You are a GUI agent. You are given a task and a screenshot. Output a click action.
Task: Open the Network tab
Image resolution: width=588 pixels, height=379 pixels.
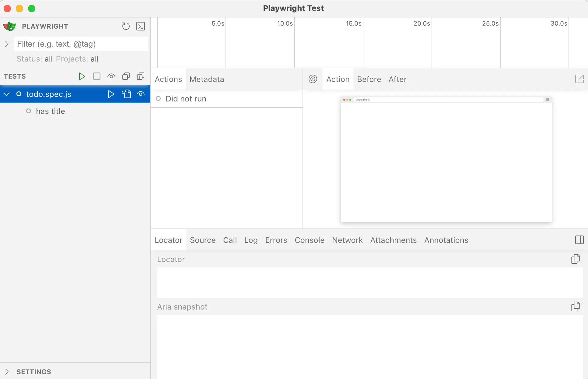click(x=347, y=240)
